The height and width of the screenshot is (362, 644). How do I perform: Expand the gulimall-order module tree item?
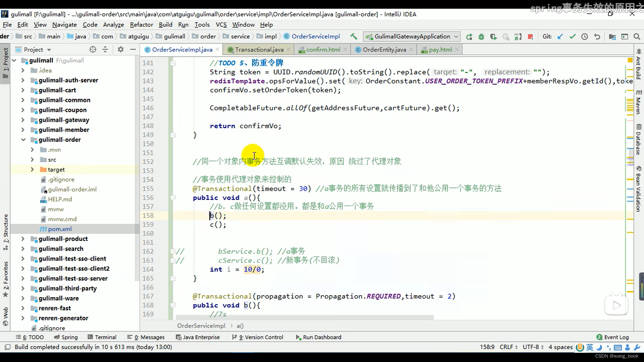pos(22,139)
